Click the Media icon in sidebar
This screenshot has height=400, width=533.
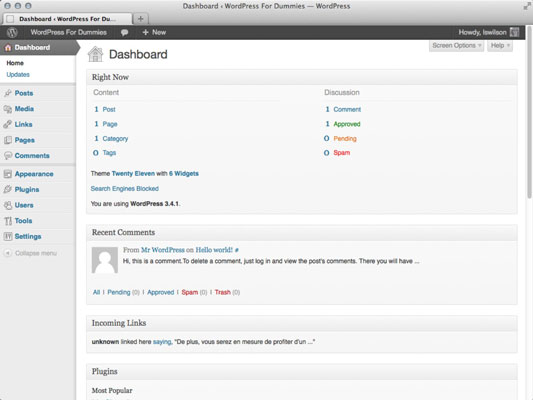8,109
